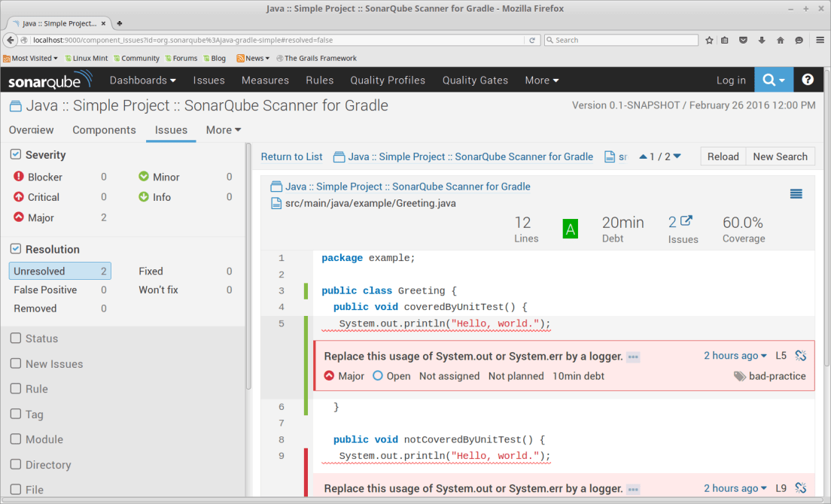Switch to the Components tab
Screen dimensions: 831x504
click(x=104, y=129)
